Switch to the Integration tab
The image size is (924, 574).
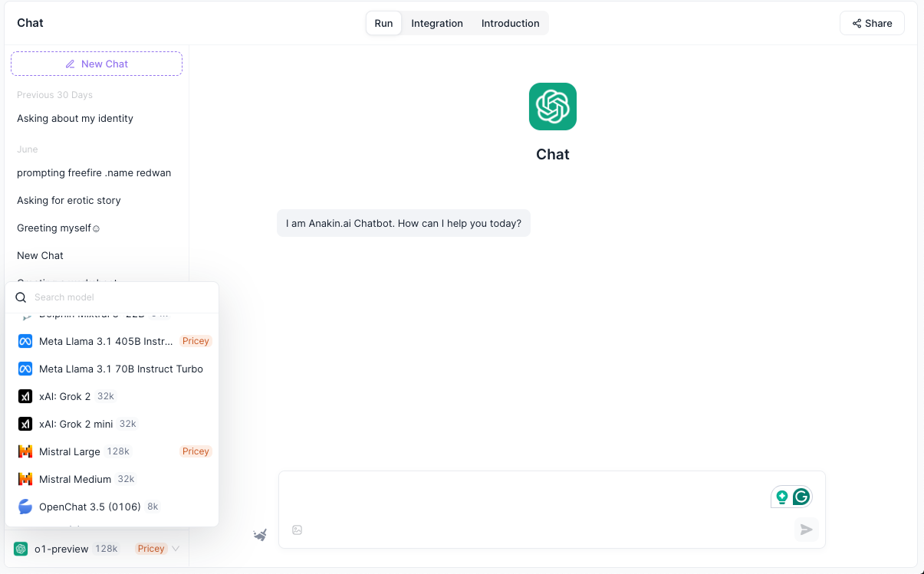[x=437, y=23]
